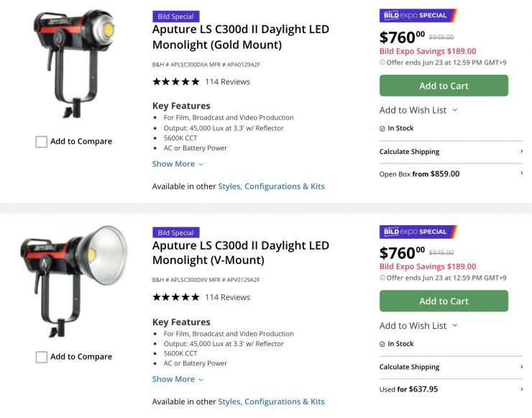Open the Aputure LS C300d II V-Mount title
This screenshot has width=532, height=418.
tap(240, 253)
